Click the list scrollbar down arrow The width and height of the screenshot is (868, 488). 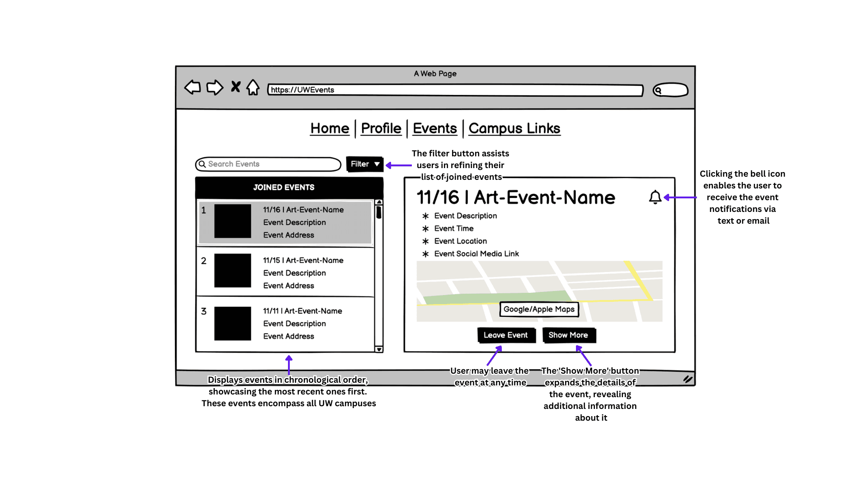point(379,349)
